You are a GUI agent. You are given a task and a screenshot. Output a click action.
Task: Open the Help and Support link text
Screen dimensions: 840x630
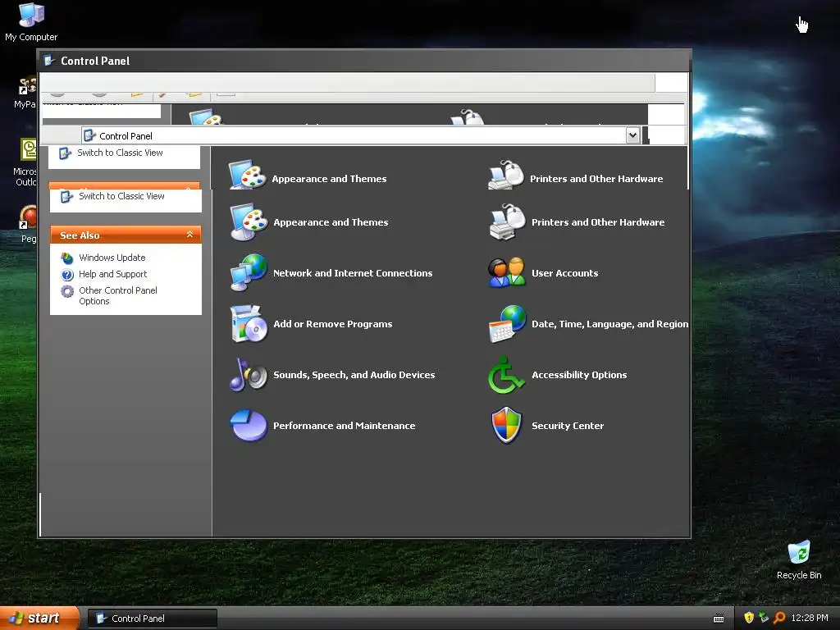(x=112, y=274)
